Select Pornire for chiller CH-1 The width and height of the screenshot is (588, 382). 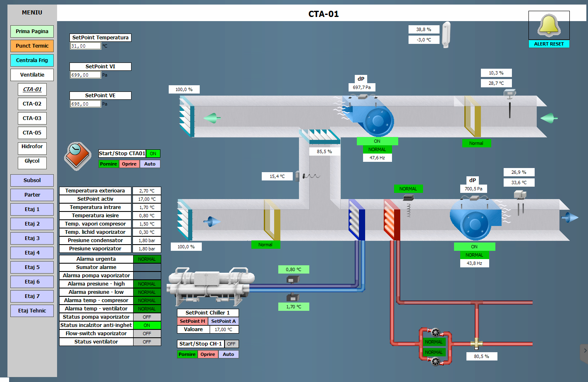(x=187, y=354)
